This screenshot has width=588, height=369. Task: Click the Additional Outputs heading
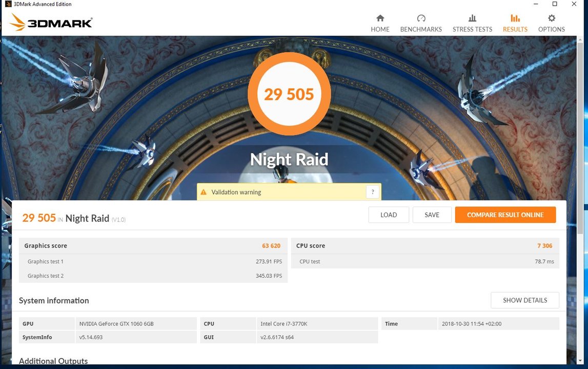tap(53, 361)
